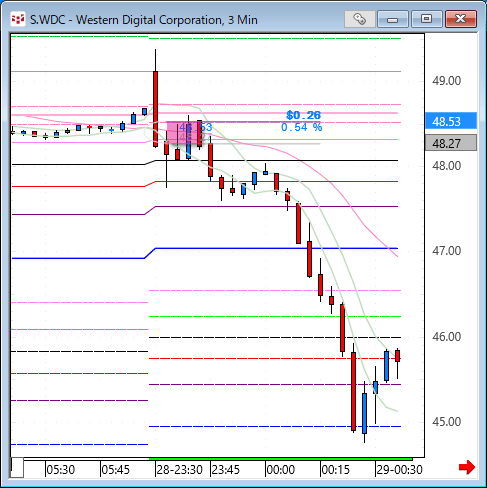Click the $0.26 measurement label
The height and width of the screenshot is (488, 487).
coord(303,115)
